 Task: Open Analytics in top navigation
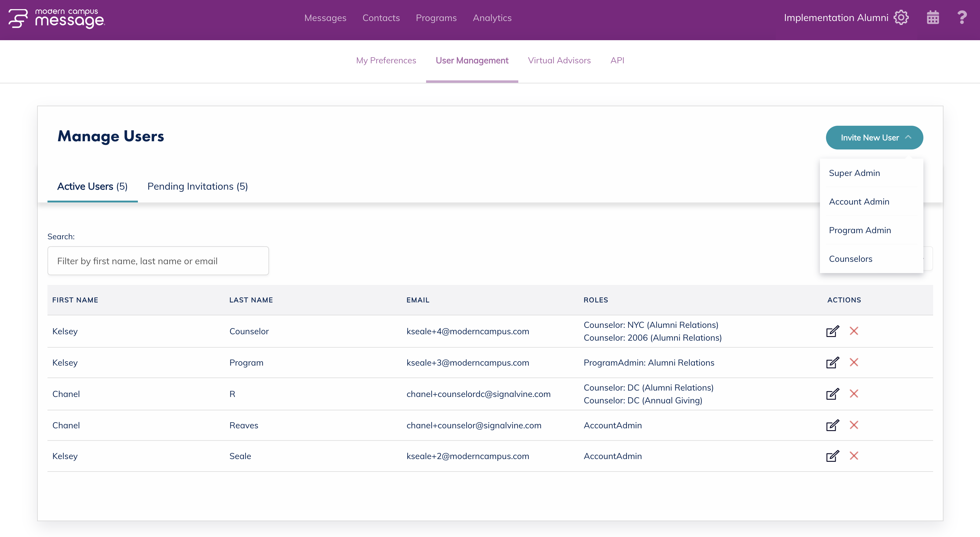click(492, 18)
